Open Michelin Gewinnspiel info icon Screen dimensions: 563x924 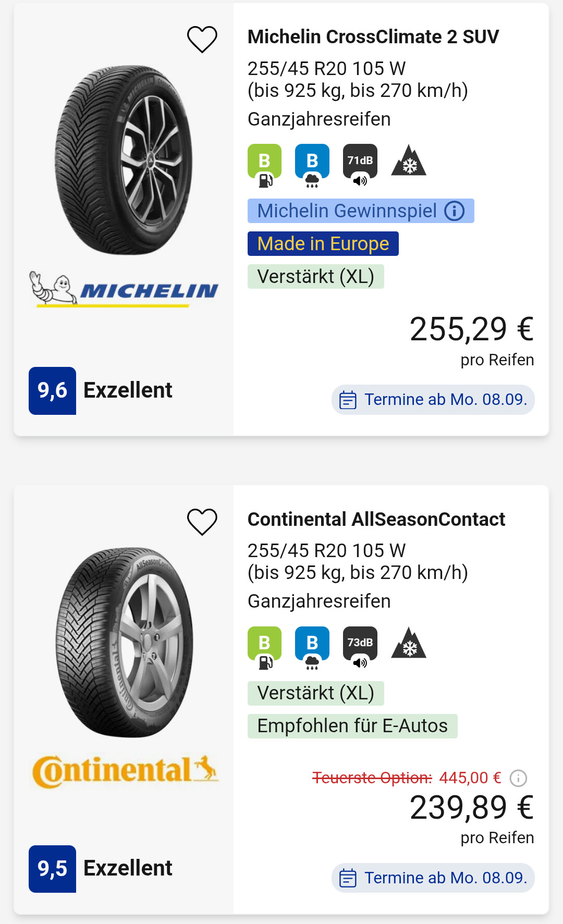tap(454, 211)
